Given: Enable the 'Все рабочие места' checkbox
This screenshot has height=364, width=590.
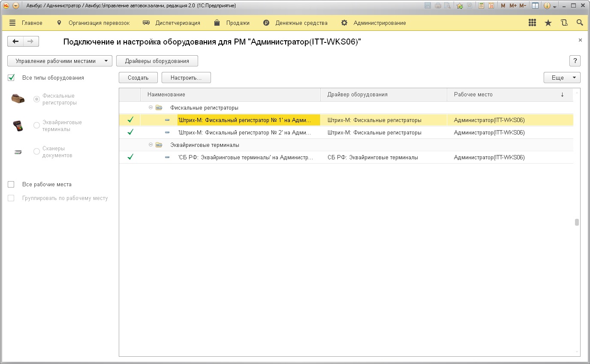Looking at the screenshot, I should tap(11, 185).
